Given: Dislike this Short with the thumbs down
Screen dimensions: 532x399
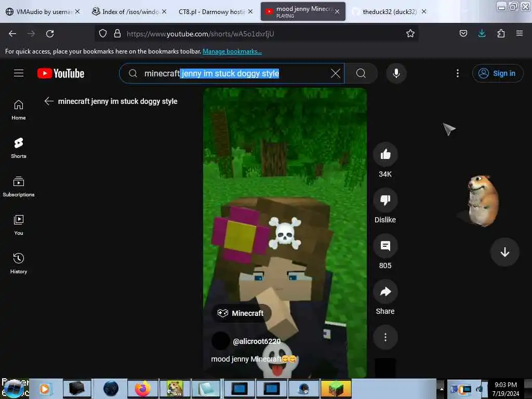Looking at the screenshot, I should tap(385, 200).
